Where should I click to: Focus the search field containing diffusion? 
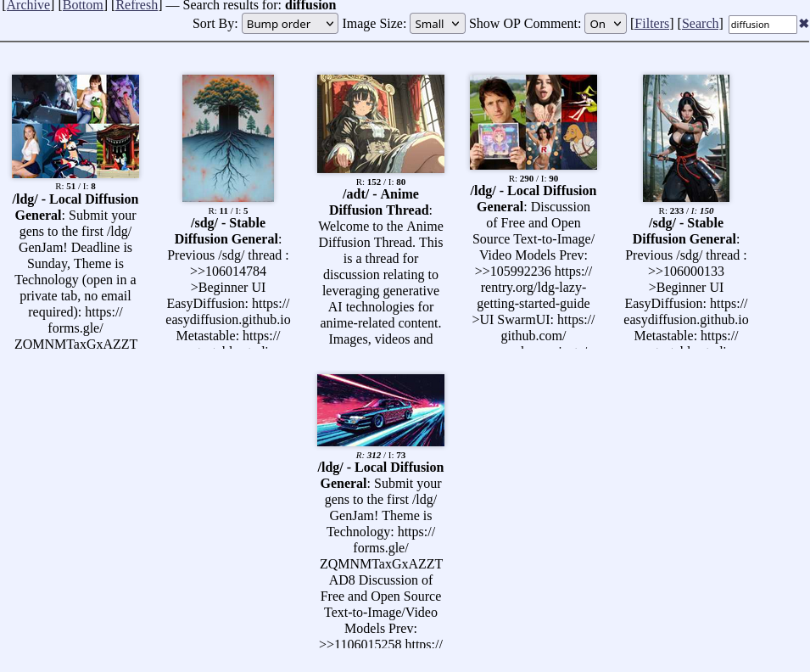click(x=763, y=25)
